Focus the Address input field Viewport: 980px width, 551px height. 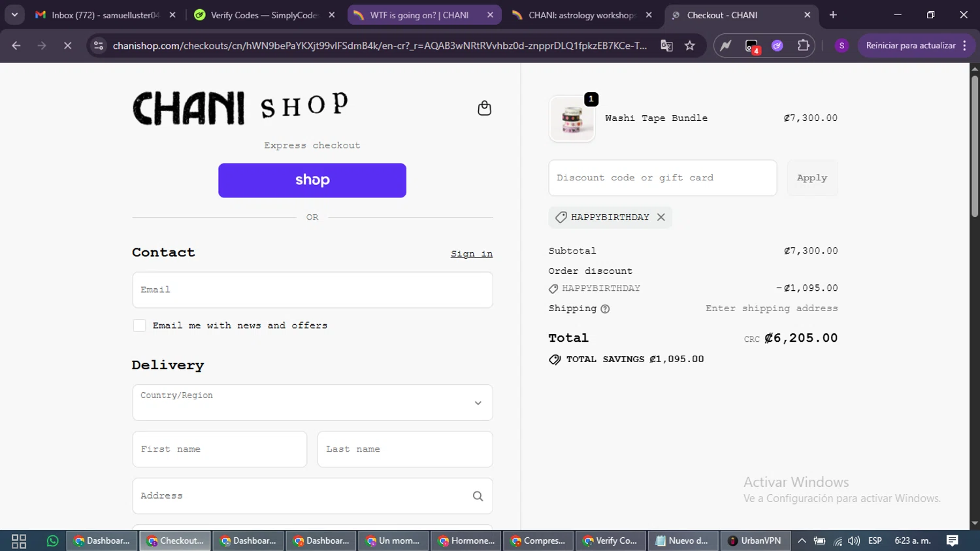click(x=312, y=496)
